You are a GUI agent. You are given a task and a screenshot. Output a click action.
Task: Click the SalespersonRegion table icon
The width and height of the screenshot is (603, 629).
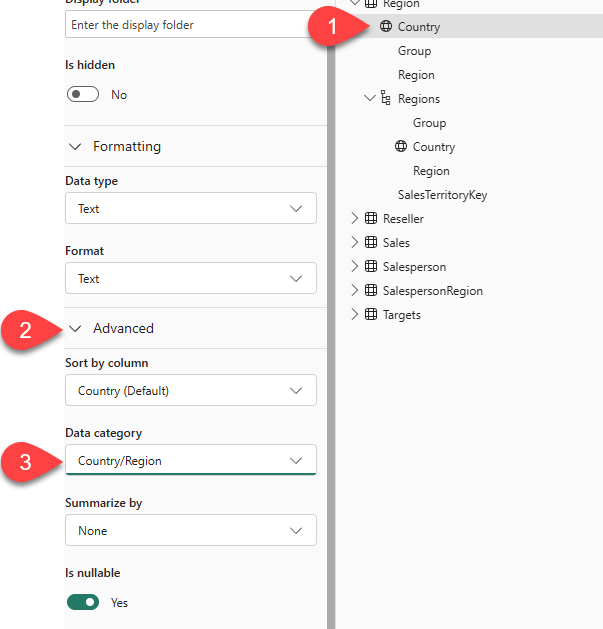370,291
